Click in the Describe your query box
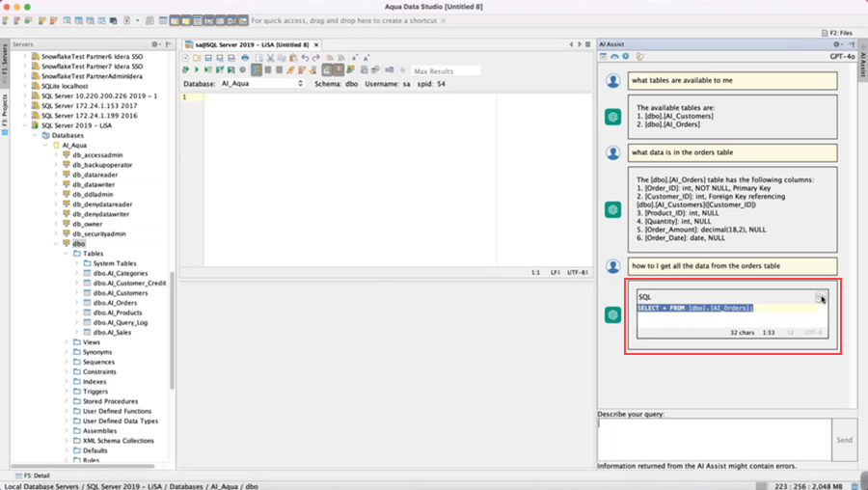This screenshot has height=490, width=868. pyautogui.click(x=714, y=440)
